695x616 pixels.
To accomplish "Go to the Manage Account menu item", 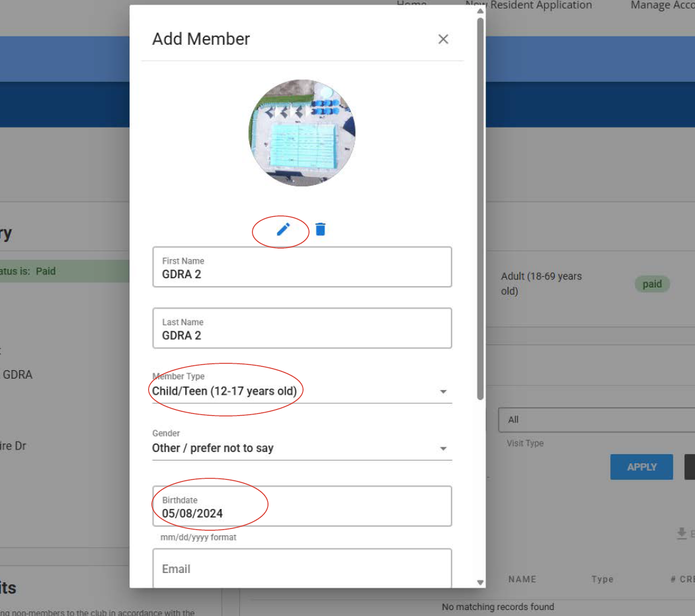I will click(x=661, y=5).
